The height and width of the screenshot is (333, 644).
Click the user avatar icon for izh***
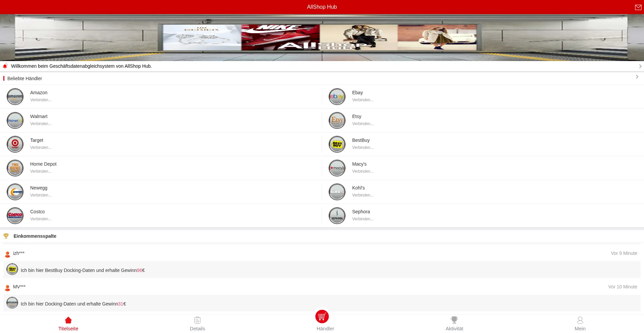pos(7,254)
